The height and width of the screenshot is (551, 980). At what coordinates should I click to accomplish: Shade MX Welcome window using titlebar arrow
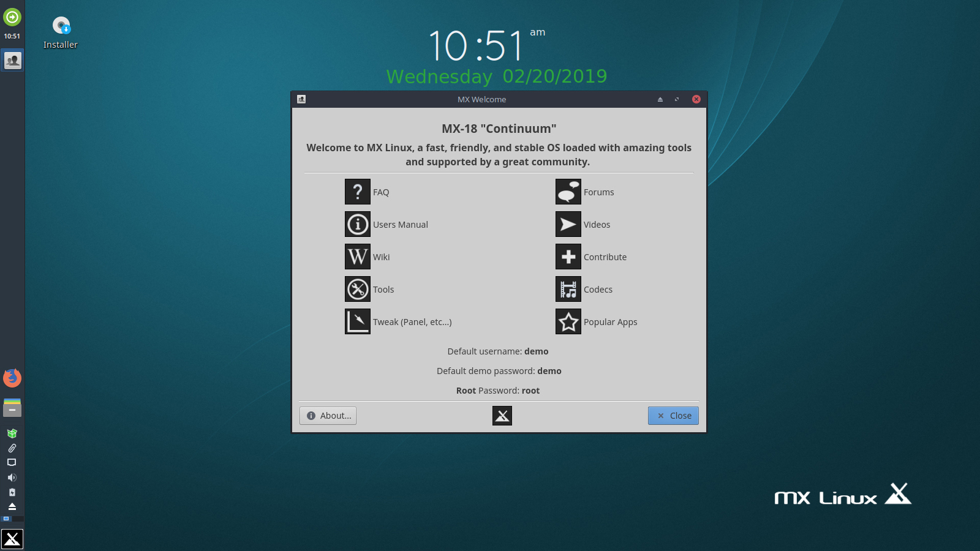tap(660, 99)
